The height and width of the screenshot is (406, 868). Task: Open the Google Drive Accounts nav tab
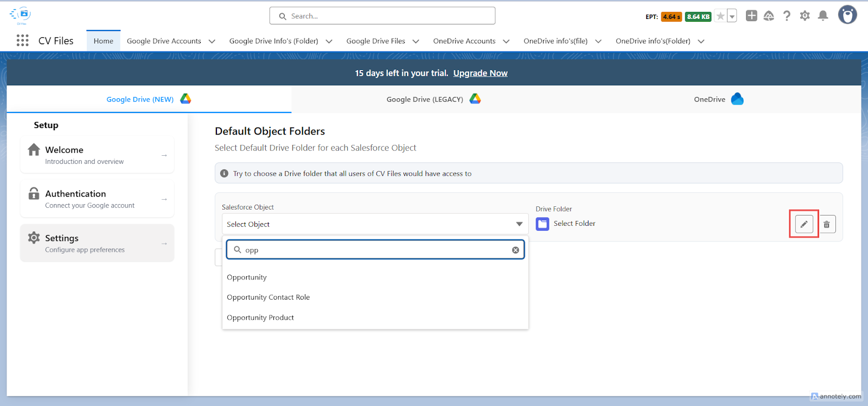tap(164, 41)
